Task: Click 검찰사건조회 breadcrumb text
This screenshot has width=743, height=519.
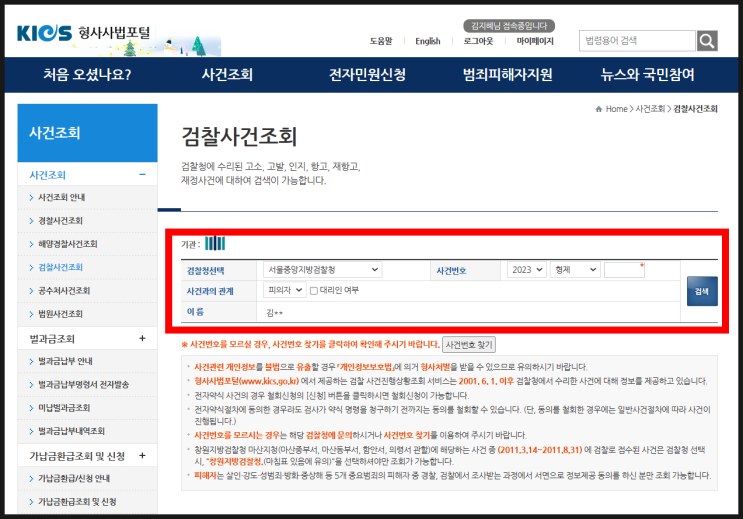Action: tap(695, 109)
